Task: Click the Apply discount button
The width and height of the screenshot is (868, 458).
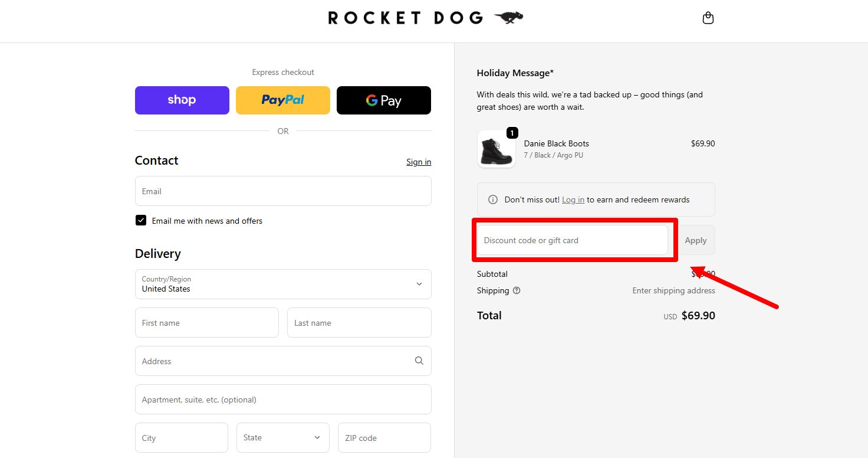Action: [x=696, y=240]
